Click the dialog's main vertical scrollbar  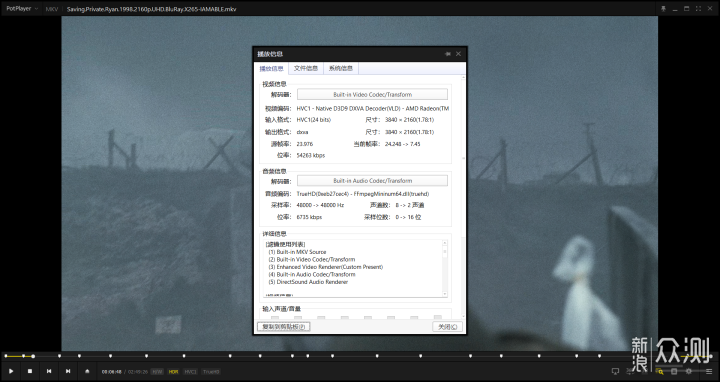click(463, 197)
